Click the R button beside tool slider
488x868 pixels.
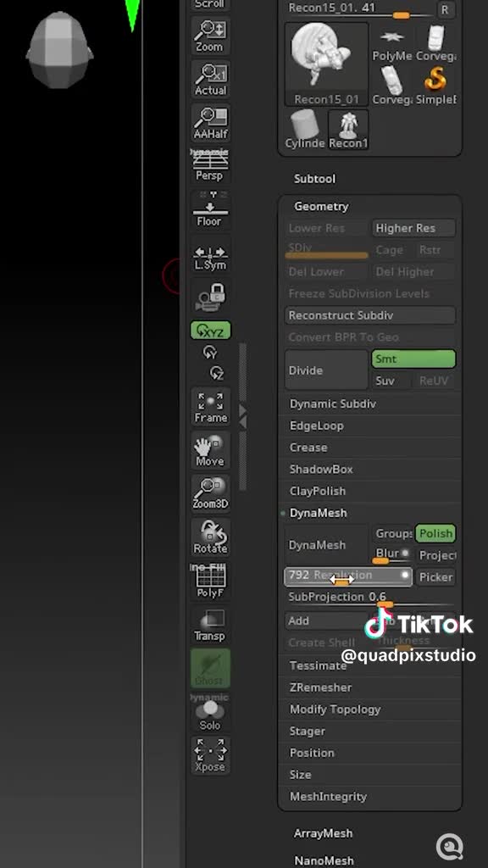(x=444, y=10)
